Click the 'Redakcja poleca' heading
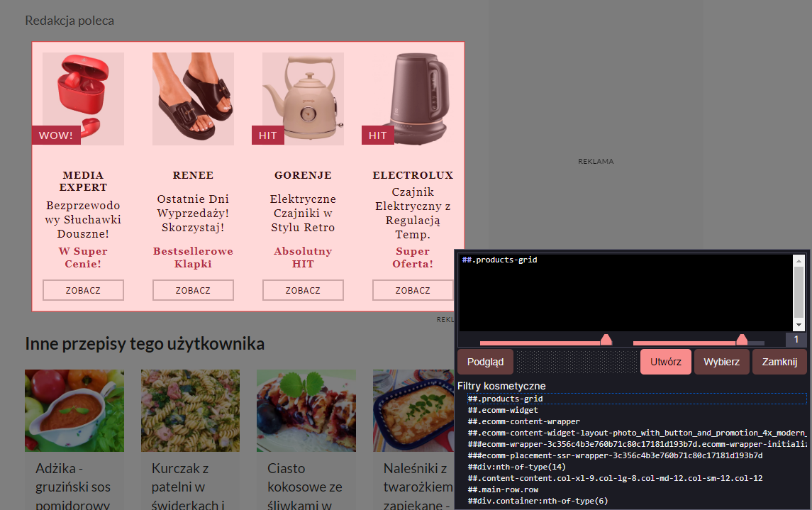 pos(69,21)
